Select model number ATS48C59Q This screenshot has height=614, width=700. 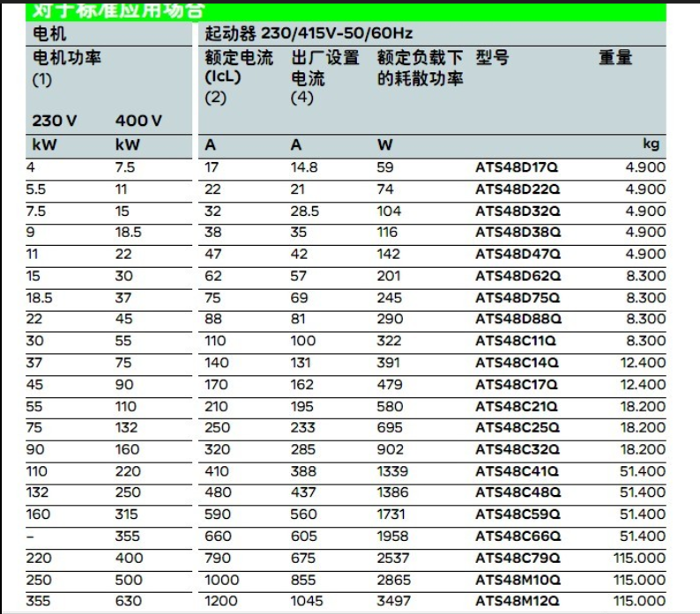pos(518,514)
